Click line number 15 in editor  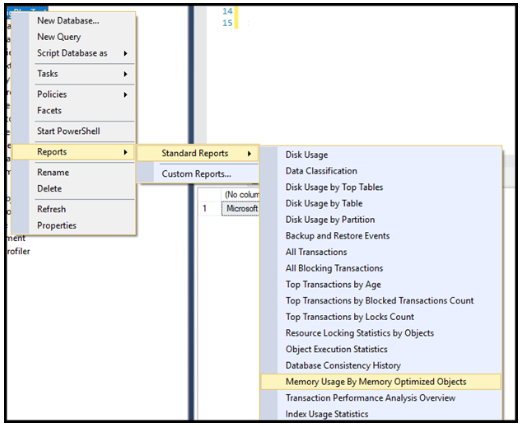coord(228,23)
